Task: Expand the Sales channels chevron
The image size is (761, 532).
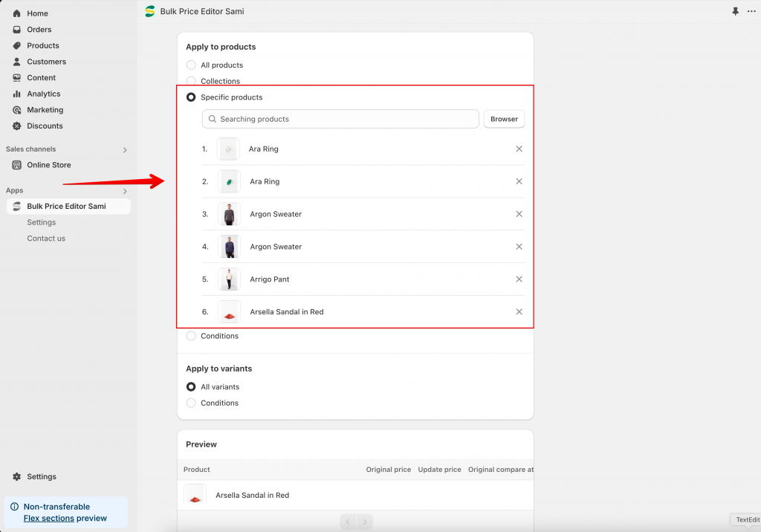Action: click(125, 150)
